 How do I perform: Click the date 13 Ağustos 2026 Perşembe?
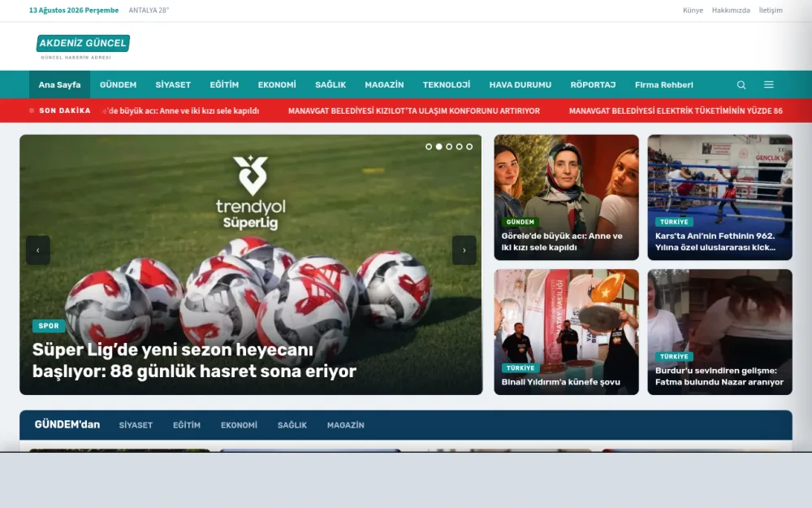coord(74,11)
